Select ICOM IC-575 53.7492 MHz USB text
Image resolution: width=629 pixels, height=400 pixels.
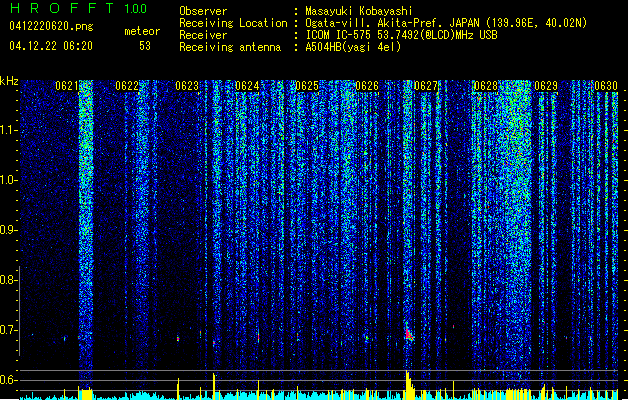[x=402, y=35]
